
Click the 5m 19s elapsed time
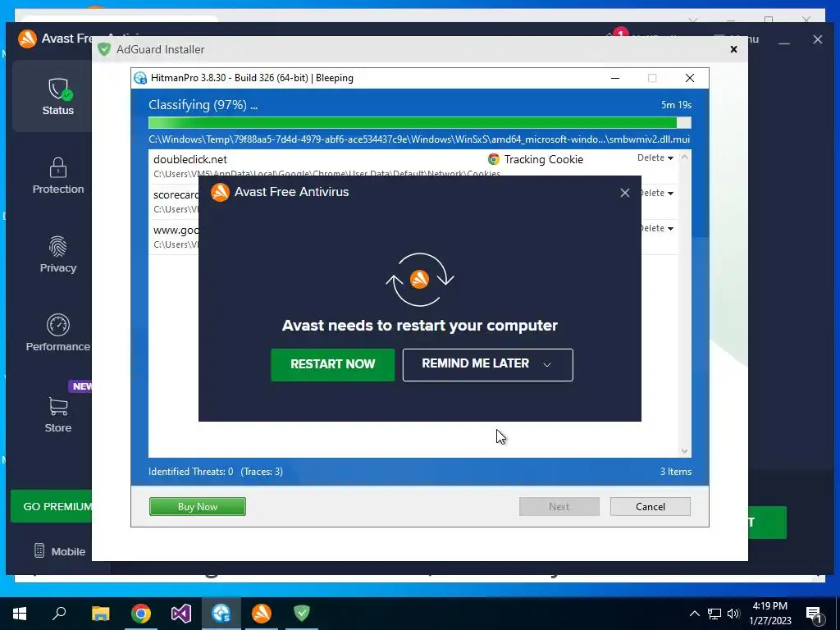[676, 105]
